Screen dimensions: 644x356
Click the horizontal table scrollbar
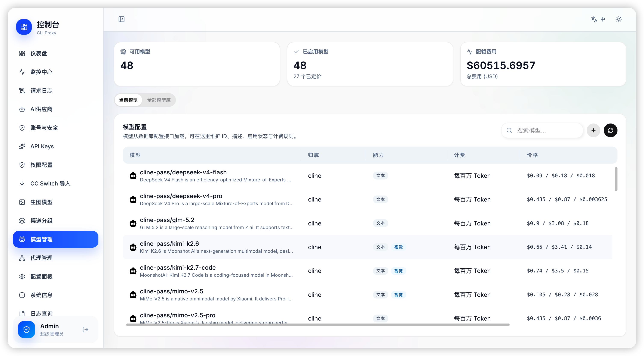point(318,325)
